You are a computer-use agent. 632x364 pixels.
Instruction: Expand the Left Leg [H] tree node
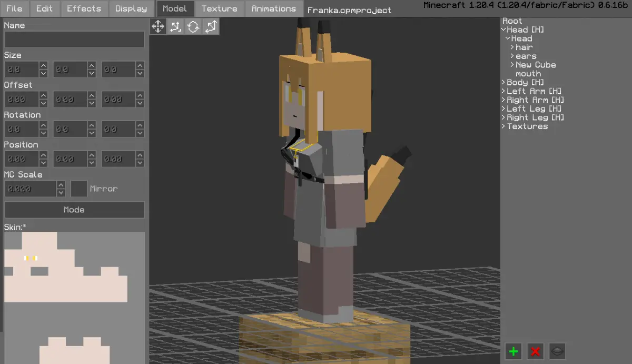tap(503, 109)
